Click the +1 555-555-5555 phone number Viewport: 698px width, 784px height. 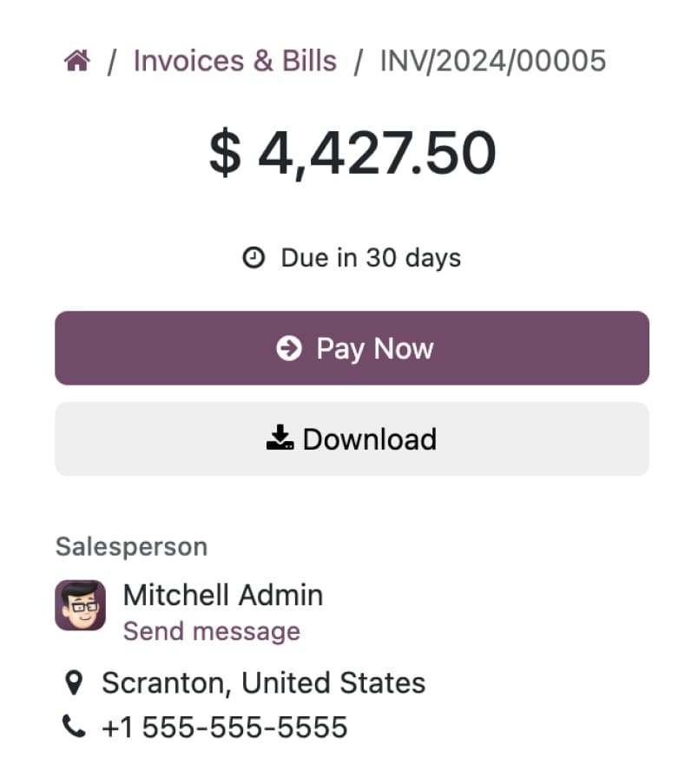pos(225,727)
